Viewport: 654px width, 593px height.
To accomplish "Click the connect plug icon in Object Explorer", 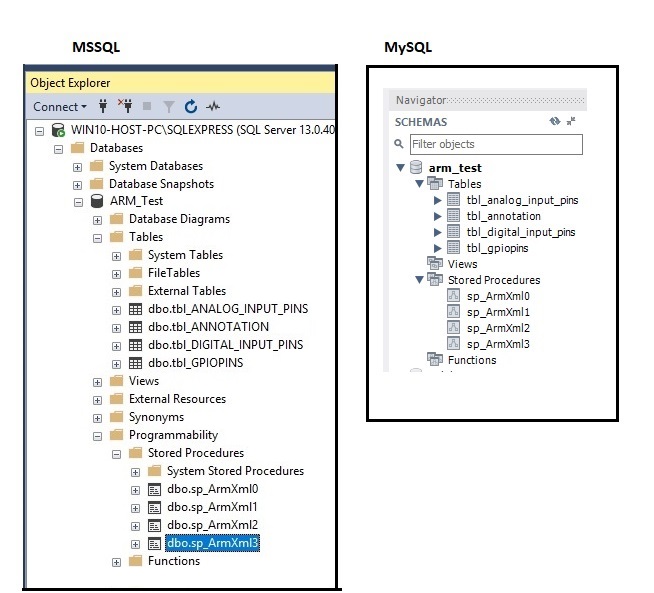I will 102,106.
